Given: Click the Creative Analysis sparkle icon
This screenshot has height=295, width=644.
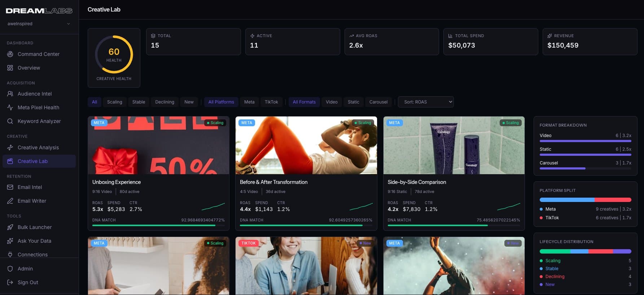Looking at the screenshot, I should pos(10,147).
